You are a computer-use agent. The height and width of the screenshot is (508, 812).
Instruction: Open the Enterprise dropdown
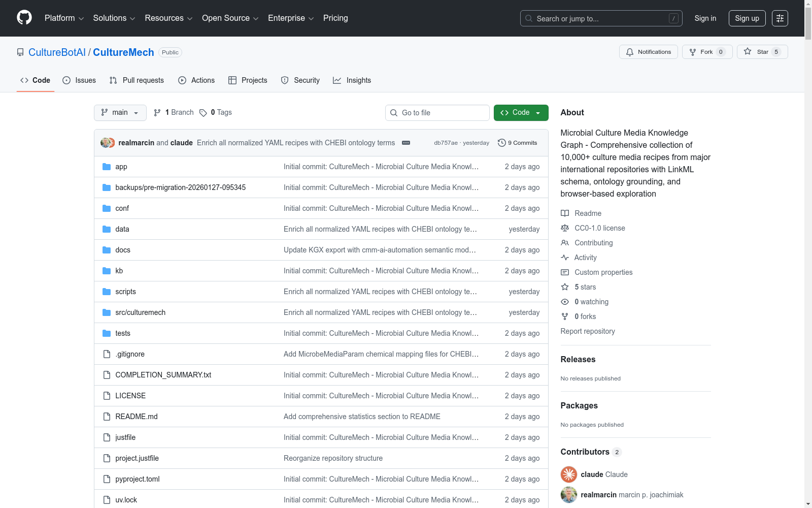(291, 18)
